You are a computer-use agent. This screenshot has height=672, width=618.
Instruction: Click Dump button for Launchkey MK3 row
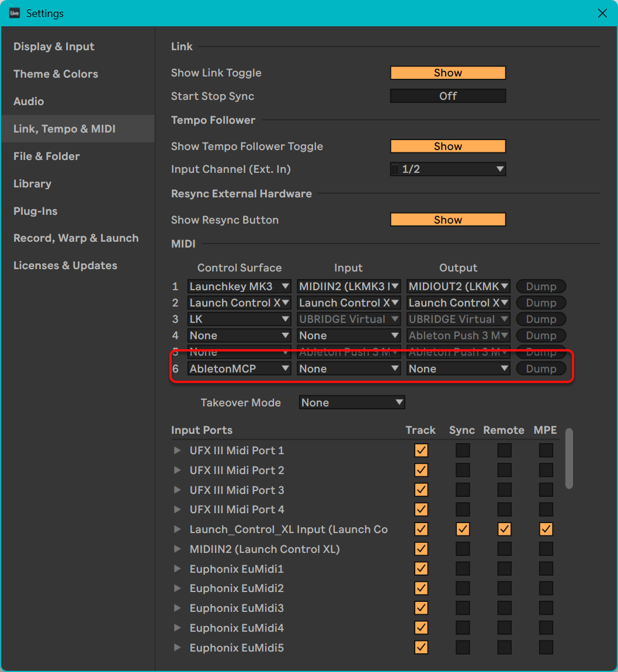coord(540,287)
